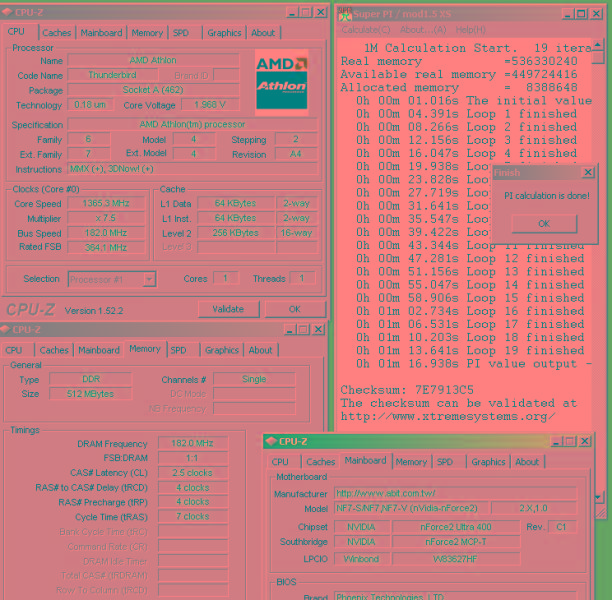
Task: Open Mainboard tab in top CPU-Z window
Action: coord(101,33)
